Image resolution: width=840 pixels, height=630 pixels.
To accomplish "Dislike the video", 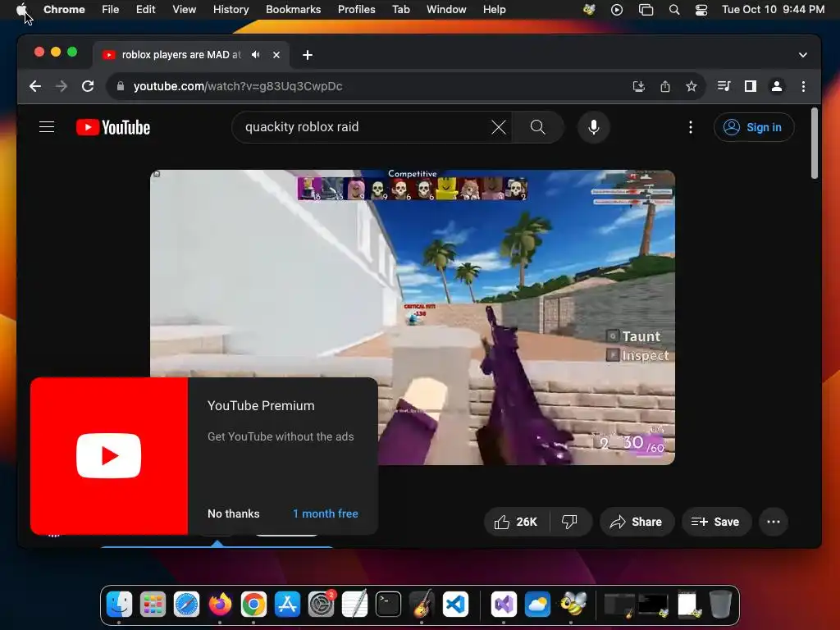I will [569, 521].
